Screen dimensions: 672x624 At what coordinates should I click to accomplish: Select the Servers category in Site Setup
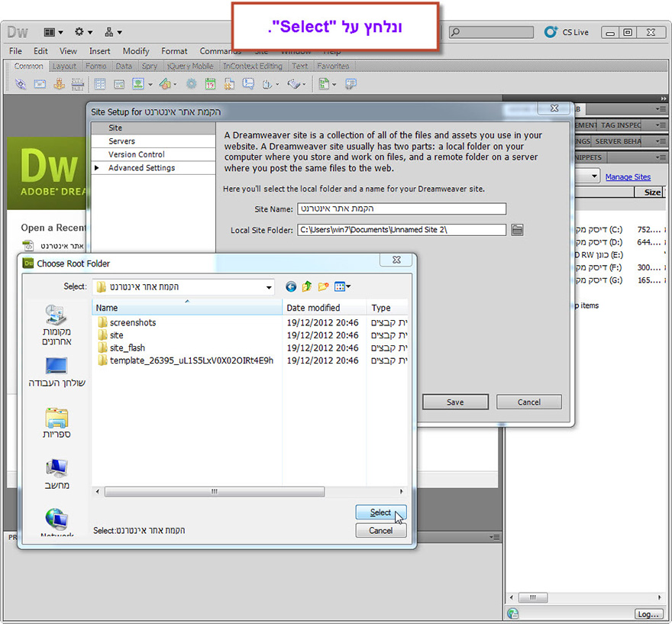point(153,141)
